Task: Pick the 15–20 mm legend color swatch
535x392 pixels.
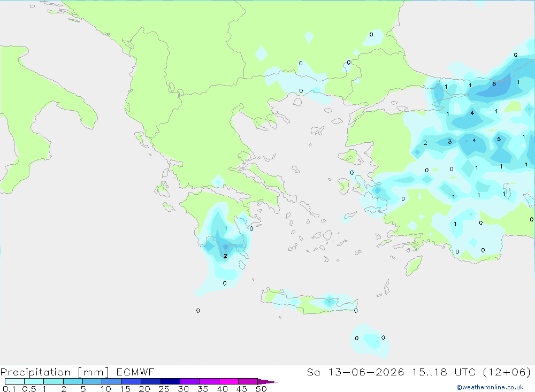Action: [x=131, y=381]
